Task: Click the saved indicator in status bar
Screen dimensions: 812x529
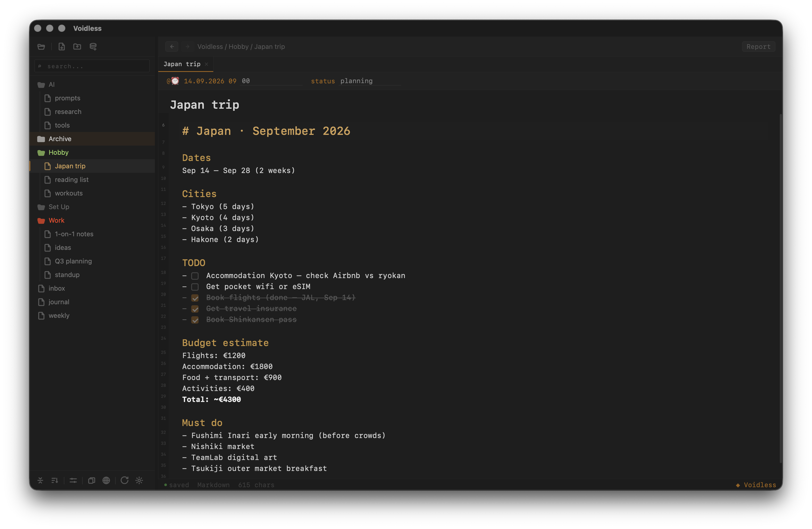Action: [176, 485]
